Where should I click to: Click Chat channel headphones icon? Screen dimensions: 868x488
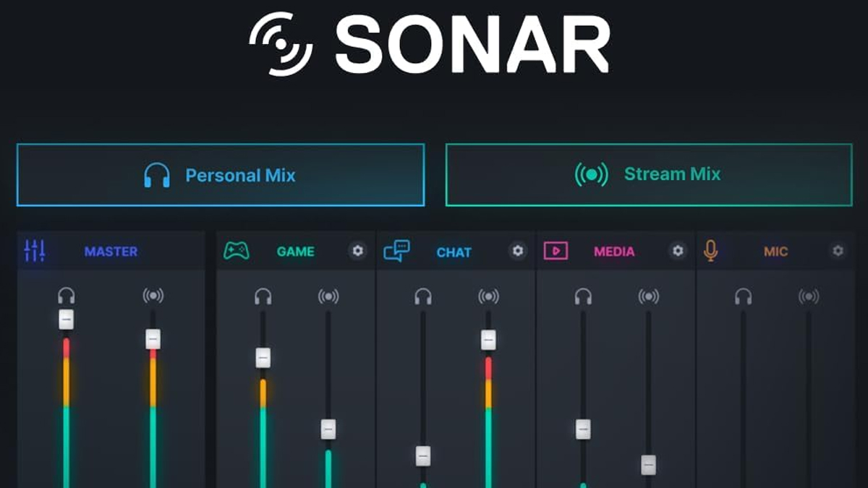[423, 296]
